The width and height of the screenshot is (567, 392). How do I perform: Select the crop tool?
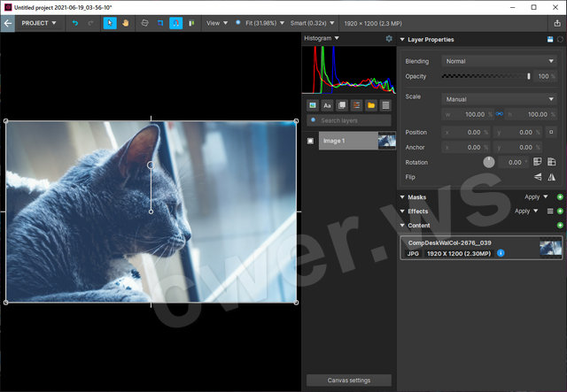click(x=159, y=22)
